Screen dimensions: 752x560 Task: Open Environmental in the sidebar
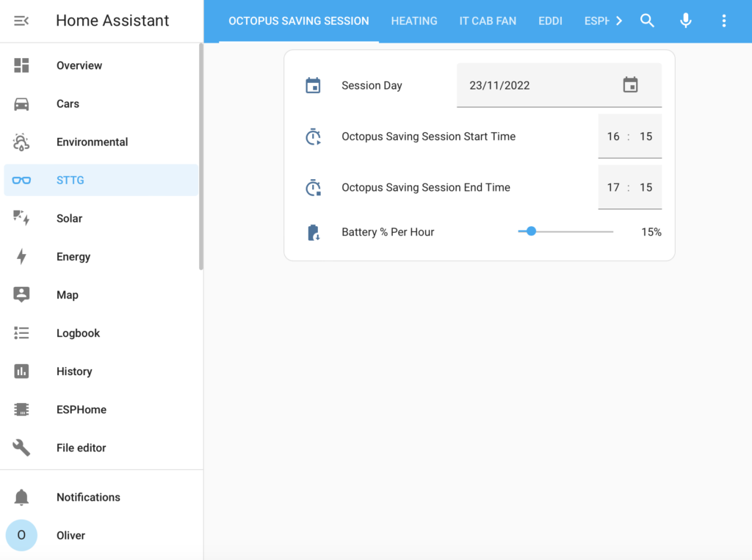click(x=101, y=142)
